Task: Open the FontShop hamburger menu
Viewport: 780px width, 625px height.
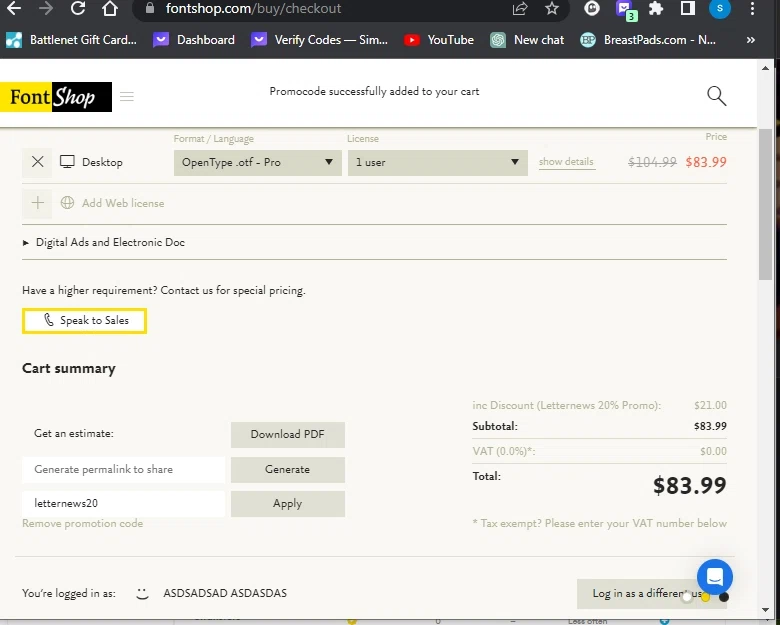Action: [127, 97]
